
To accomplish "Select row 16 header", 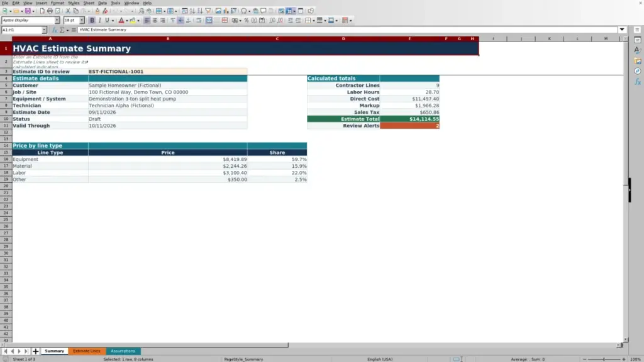I will point(6,159).
